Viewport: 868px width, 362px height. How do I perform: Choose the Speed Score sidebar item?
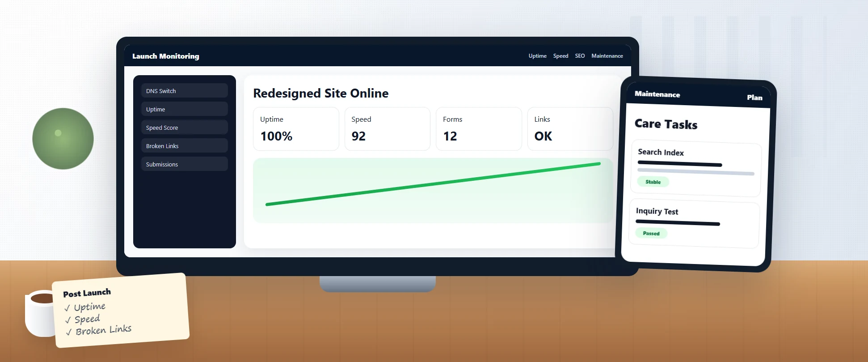point(184,127)
